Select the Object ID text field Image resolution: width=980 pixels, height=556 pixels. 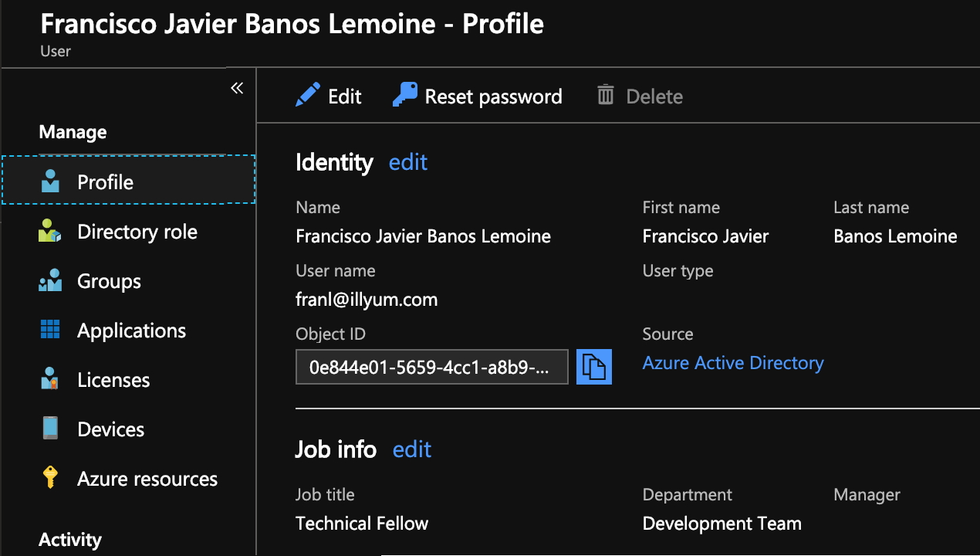tap(431, 366)
